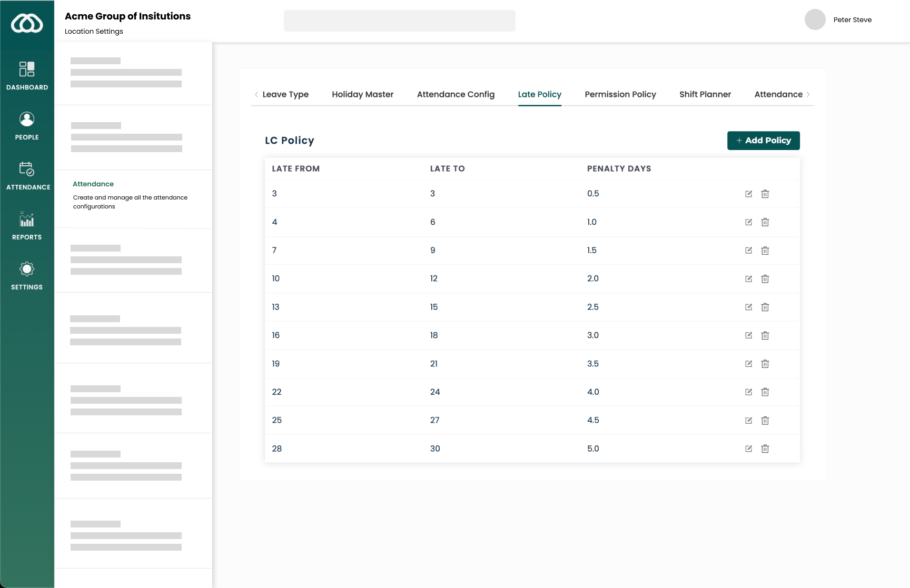910x588 pixels.
Task: Switch to the Permission Policy tab
Action: point(620,94)
